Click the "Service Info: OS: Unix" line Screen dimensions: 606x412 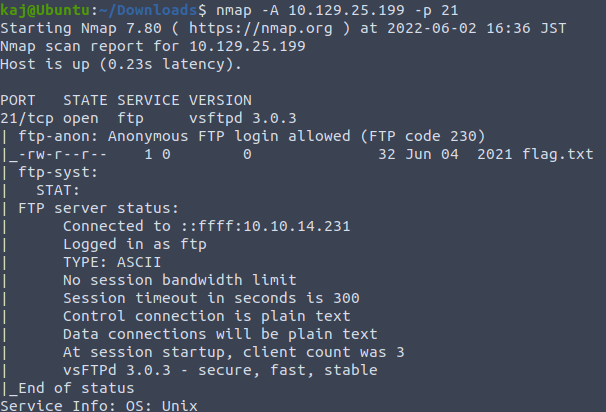point(98,406)
